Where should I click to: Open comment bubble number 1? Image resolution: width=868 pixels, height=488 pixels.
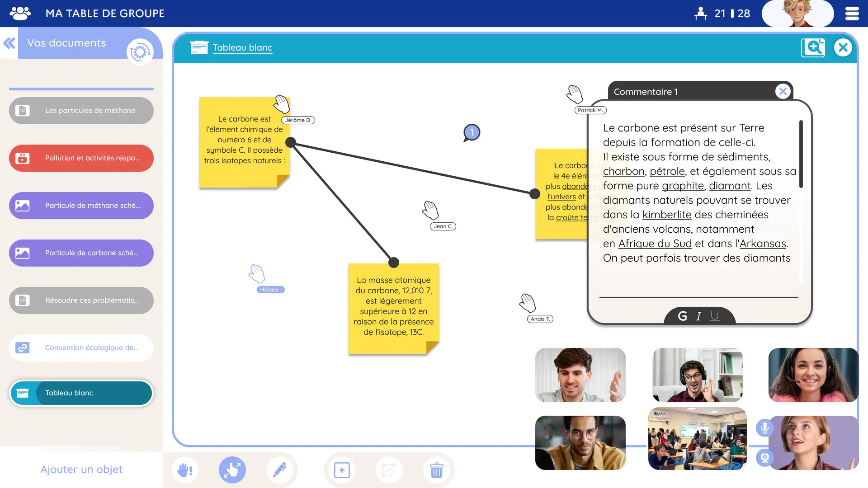(472, 132)
